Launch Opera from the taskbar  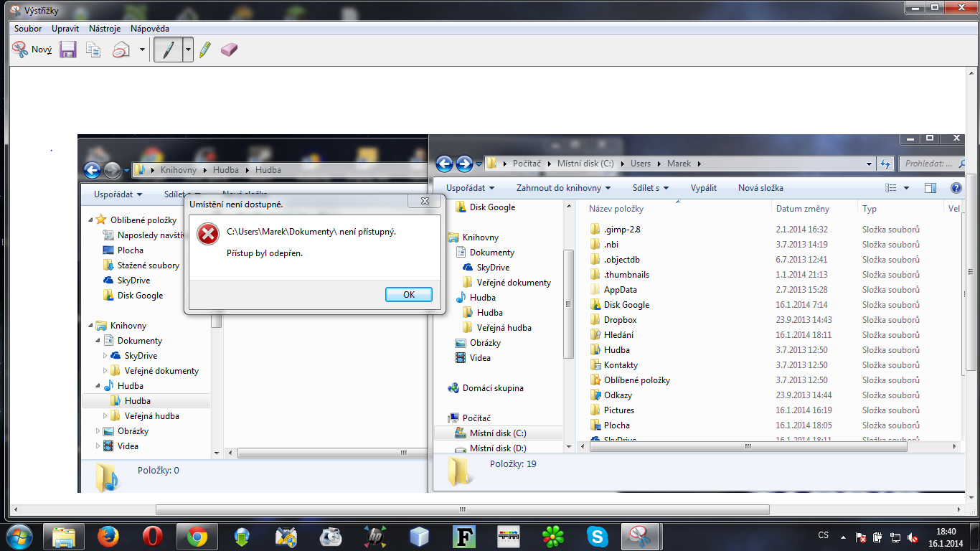pos(153,536)
